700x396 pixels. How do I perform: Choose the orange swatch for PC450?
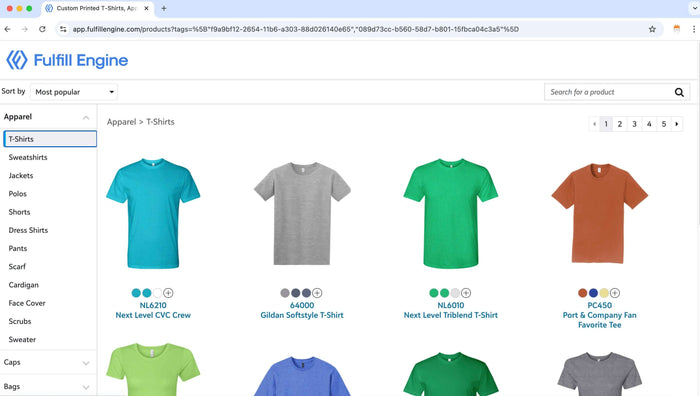click(583, 293)
